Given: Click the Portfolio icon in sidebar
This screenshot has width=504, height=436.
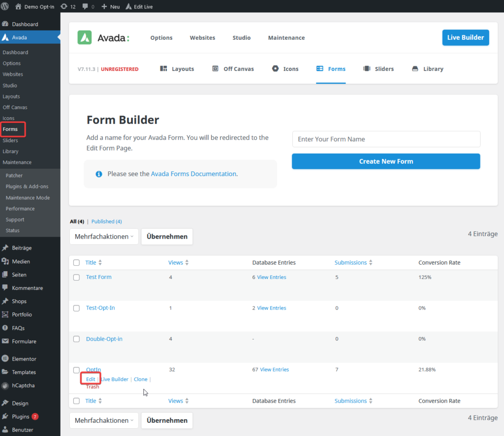Looking at the screenshot, I should (5, 314).
